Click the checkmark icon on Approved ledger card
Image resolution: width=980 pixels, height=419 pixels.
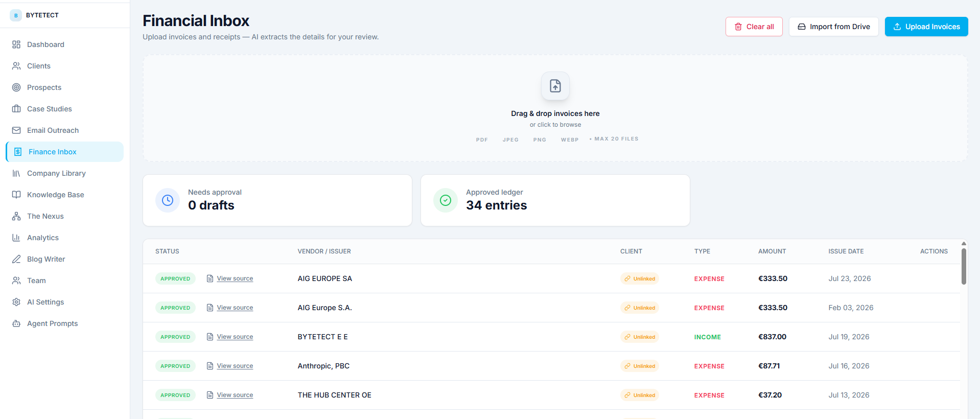coord(446,200)
